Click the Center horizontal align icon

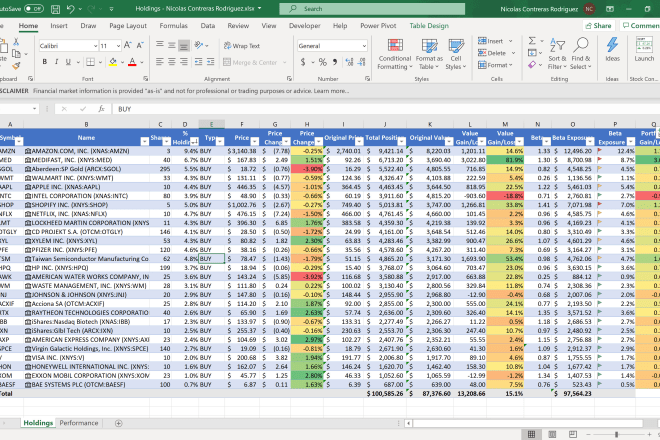[172, 62]
